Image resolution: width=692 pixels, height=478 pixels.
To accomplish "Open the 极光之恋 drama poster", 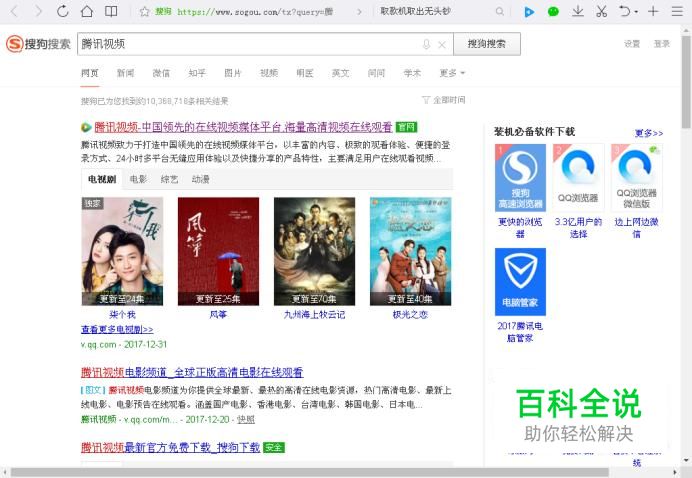I will coord(410,251).
